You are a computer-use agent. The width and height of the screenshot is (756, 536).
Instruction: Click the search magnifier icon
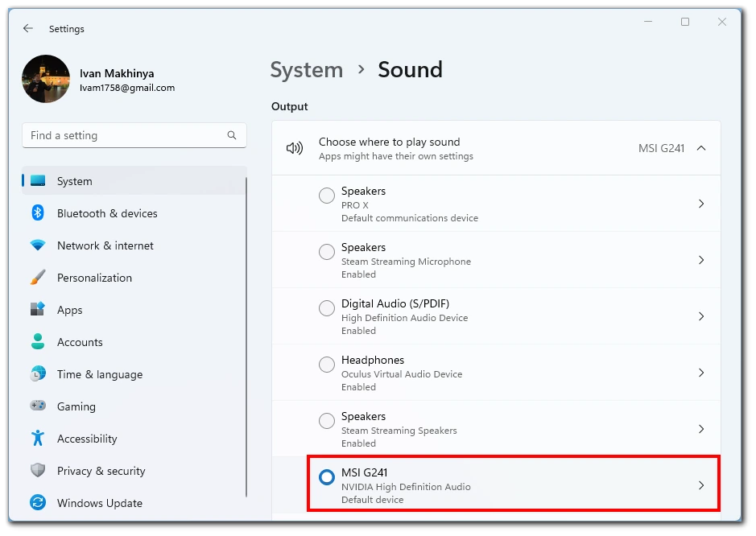[232, 135]
